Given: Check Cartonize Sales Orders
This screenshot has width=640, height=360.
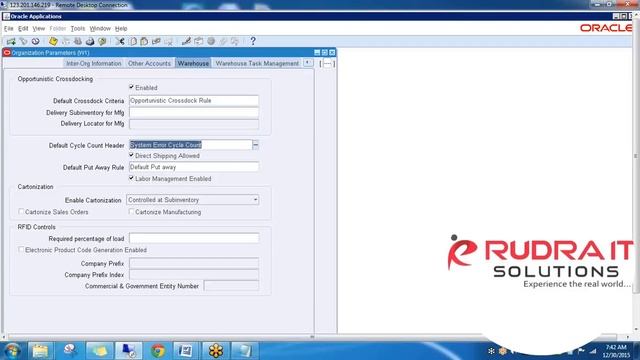Looking at the screenshot, I should pyautogui.click(x=21, y=211).
